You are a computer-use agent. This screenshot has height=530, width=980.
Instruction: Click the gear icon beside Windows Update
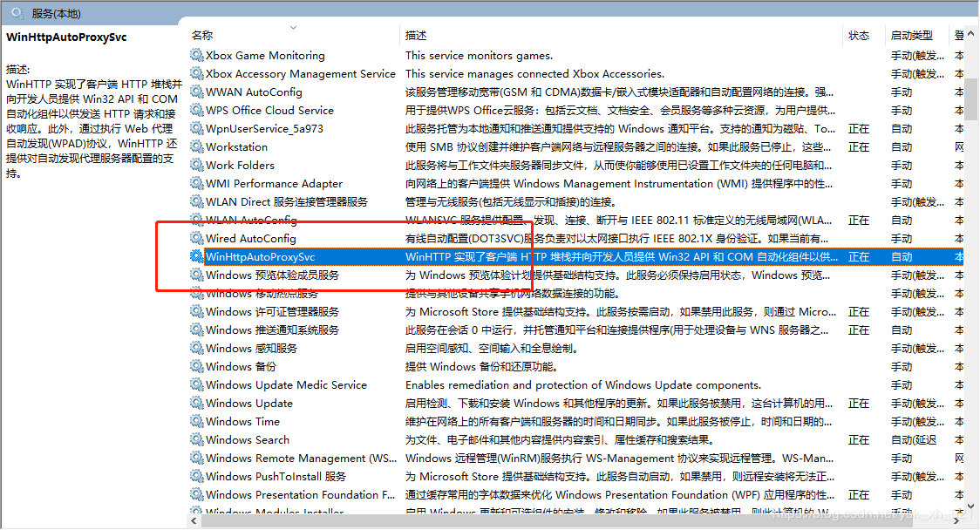coord(196,404)
